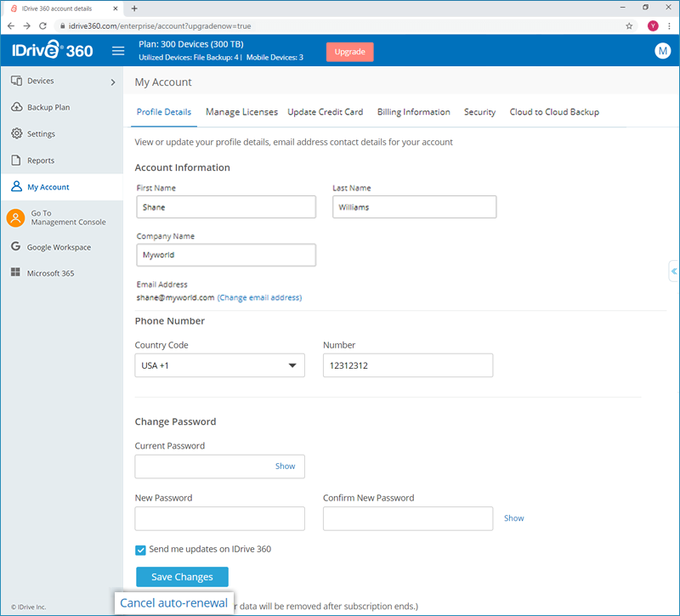Click the Microsoft 365 grid icon

[x=15, y=272]
